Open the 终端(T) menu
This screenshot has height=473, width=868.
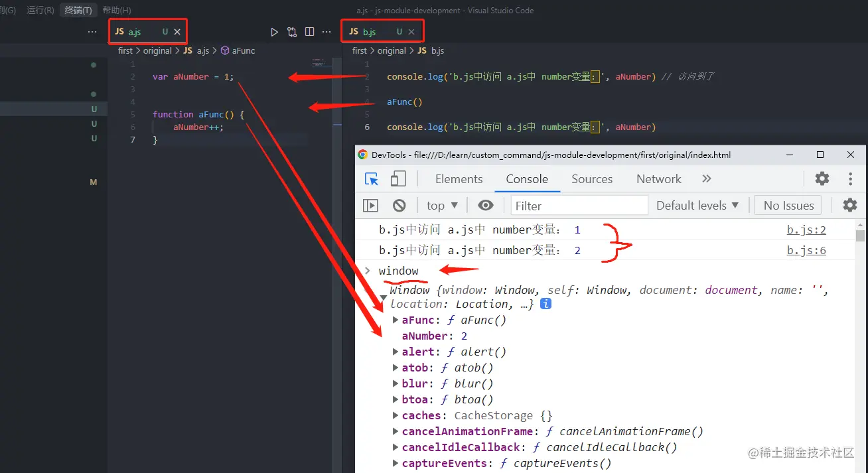pos(78,10)
